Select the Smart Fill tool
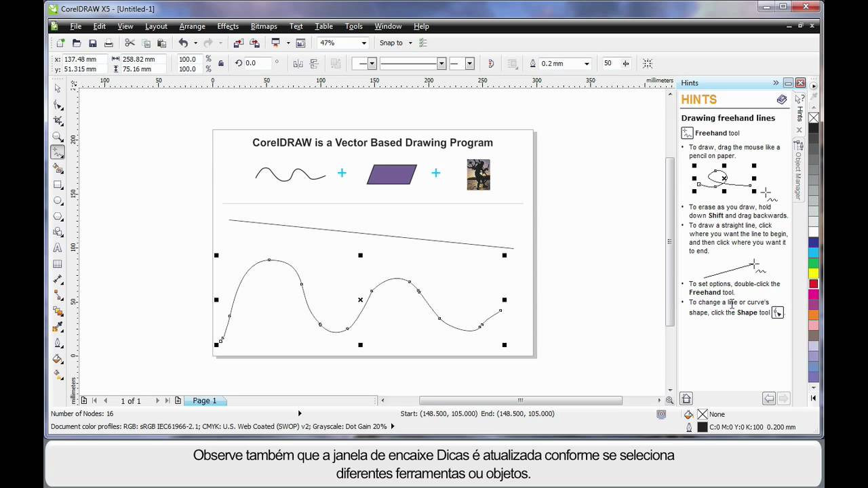Image resolution: width=868 pixels, height=488 pixels. pyautogui.click(x=58, y=169)
